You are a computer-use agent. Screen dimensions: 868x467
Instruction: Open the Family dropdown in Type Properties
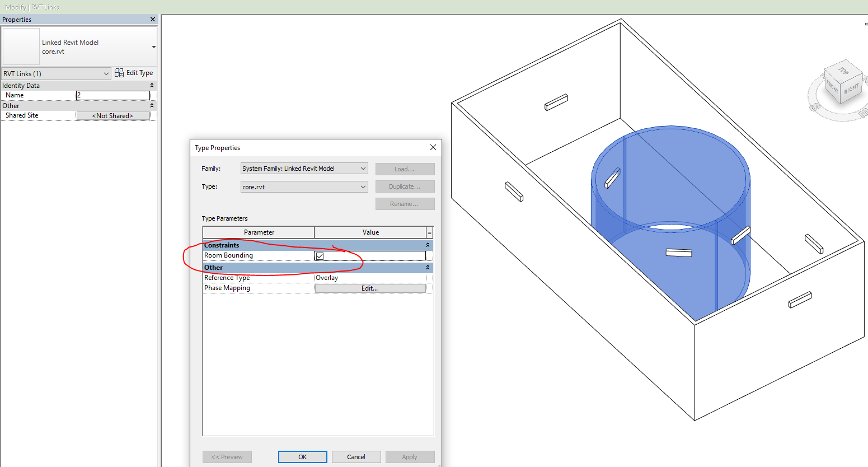pos(364,169)
